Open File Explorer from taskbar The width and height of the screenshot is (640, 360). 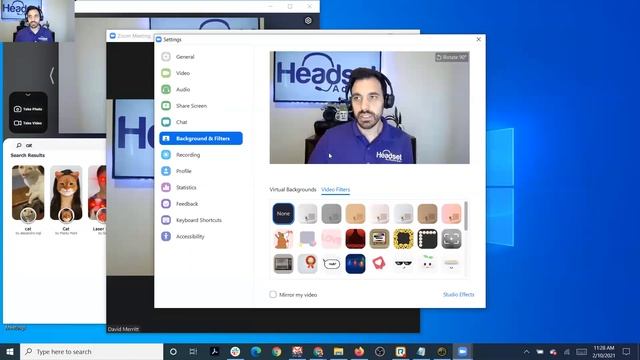338,351
